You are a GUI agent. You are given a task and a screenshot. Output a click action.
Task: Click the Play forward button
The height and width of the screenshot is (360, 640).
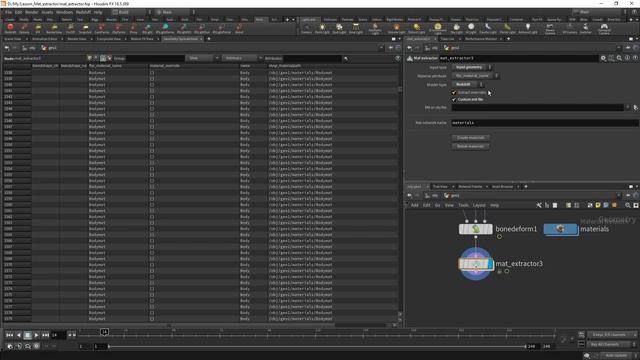pos(36,335)
